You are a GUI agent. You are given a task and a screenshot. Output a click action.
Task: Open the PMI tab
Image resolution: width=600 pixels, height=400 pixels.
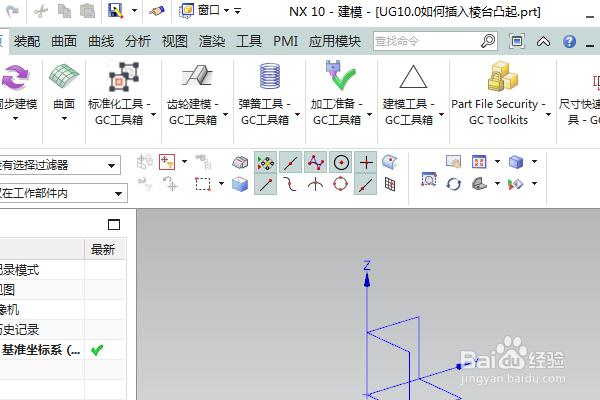tap(285, 41)
